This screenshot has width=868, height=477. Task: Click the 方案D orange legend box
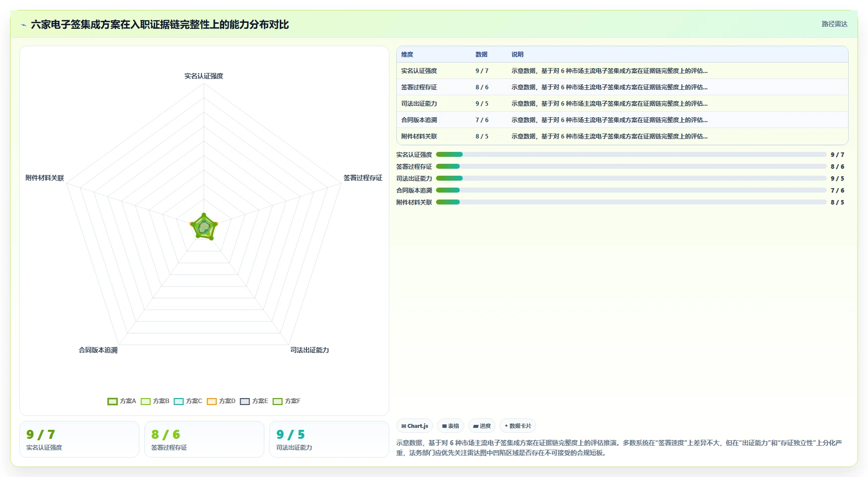(212, 401)
